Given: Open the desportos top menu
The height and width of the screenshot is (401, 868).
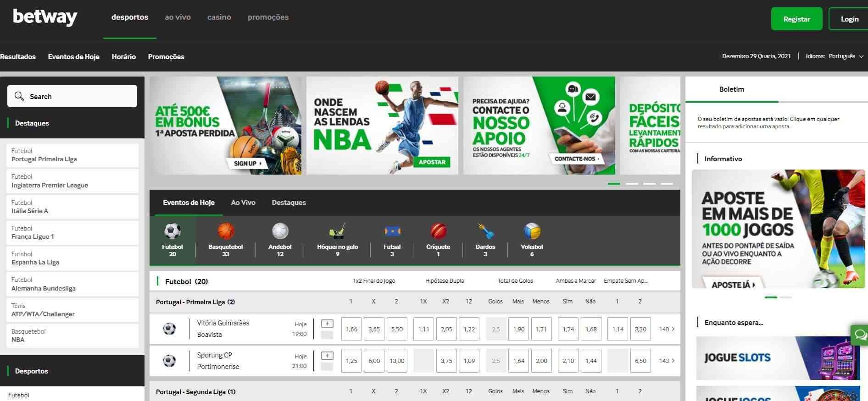Looking at the screenshot, I should [x=130, y=17].
